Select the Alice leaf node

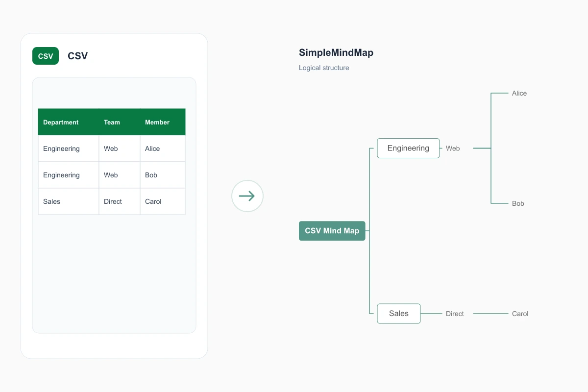click(519, 93)
